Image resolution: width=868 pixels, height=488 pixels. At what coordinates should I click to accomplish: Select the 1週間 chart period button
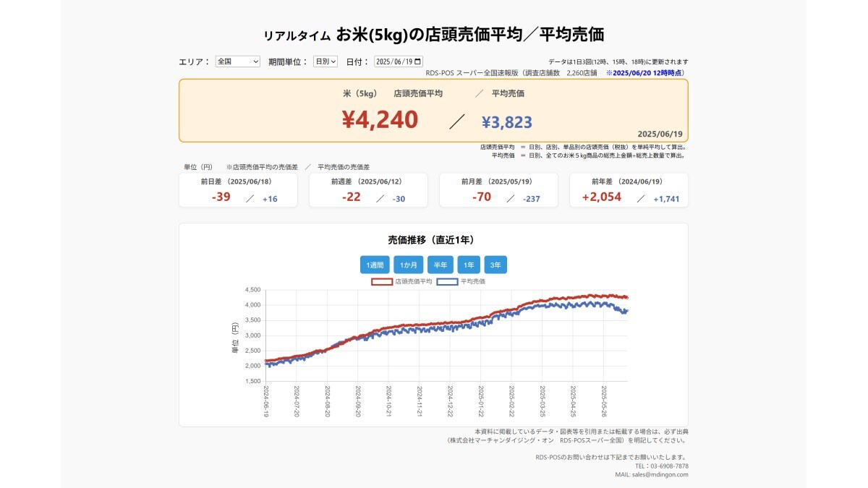point(375,265)
